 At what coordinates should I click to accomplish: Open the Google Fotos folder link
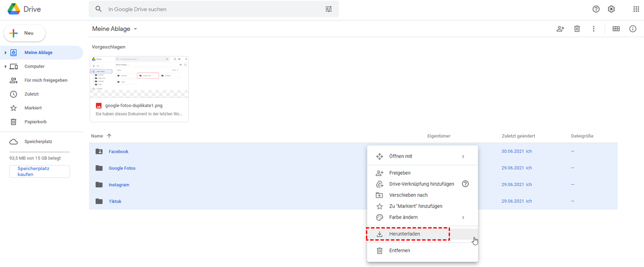(122, 168)
